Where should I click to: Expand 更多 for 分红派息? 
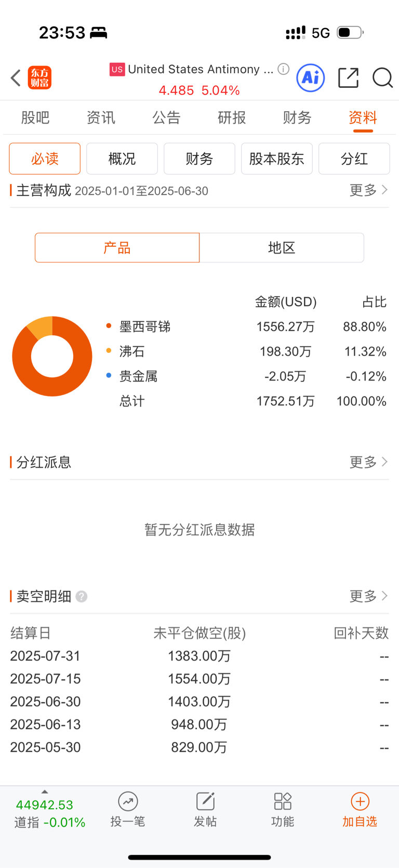coord(368,462)
